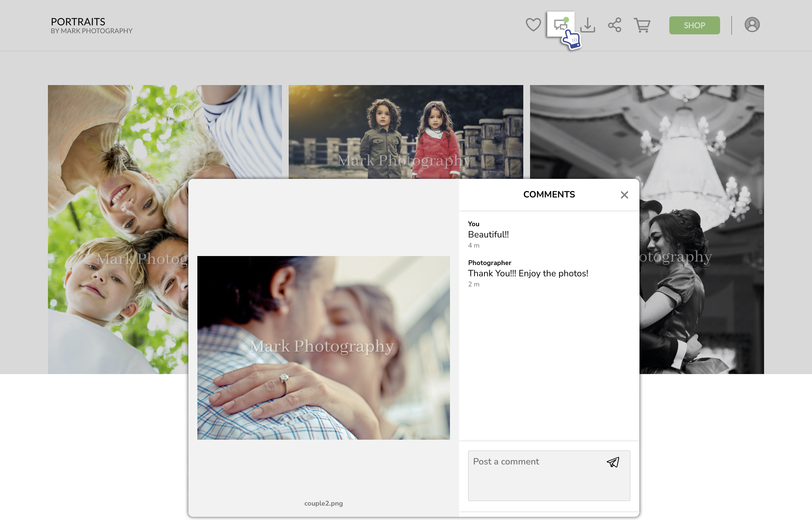Close the Comments panel

click(624, 195)
